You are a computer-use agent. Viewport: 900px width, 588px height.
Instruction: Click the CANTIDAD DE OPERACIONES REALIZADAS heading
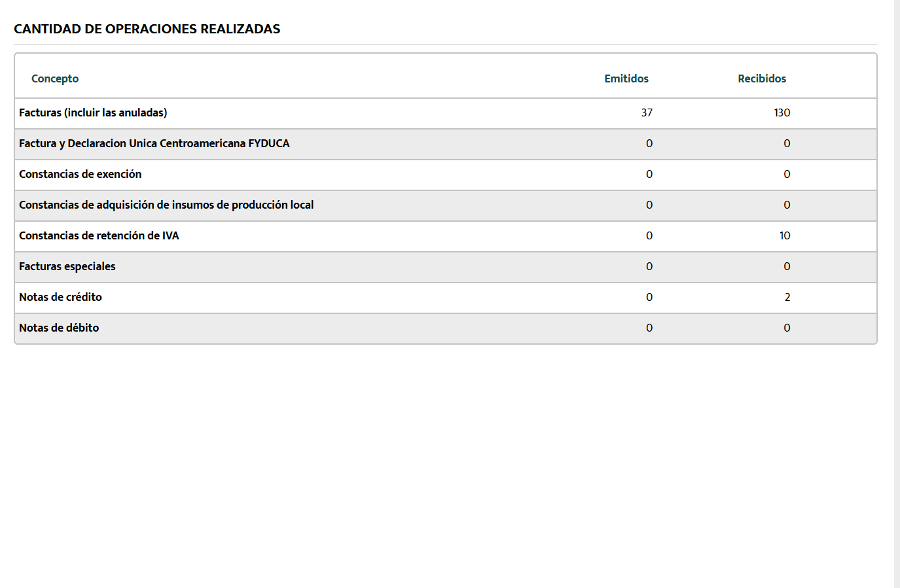147,29
